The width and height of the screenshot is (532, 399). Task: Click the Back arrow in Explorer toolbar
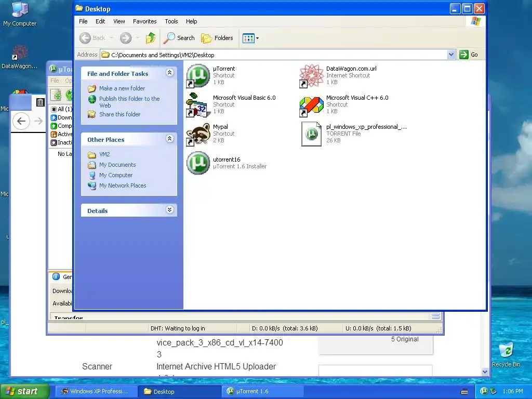[85, 38]
